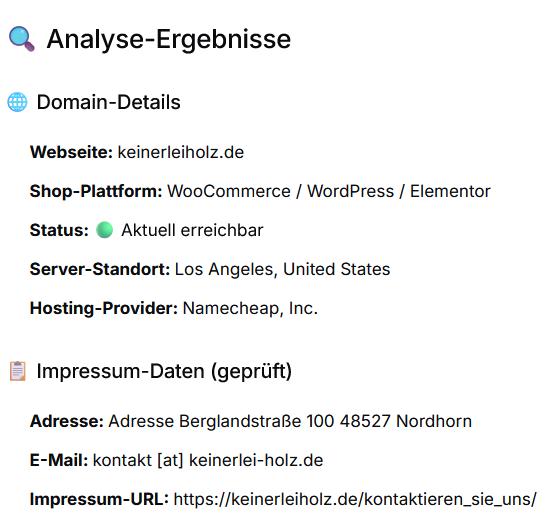This screenshot has height=520, width=552.
Task: Click the Domain-Details section heading
Action: [108, 102]
